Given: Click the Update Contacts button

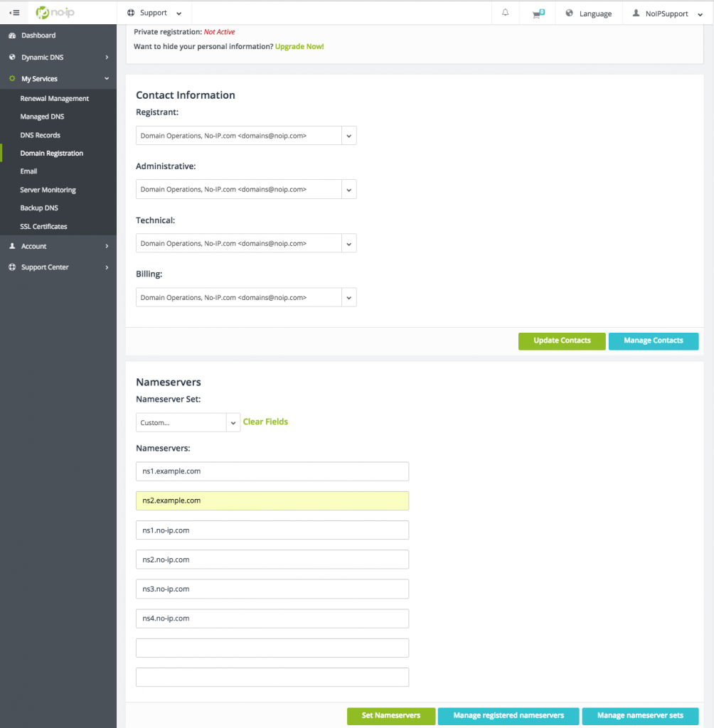Looking at the screenshot, I should [x=562, y=341].
